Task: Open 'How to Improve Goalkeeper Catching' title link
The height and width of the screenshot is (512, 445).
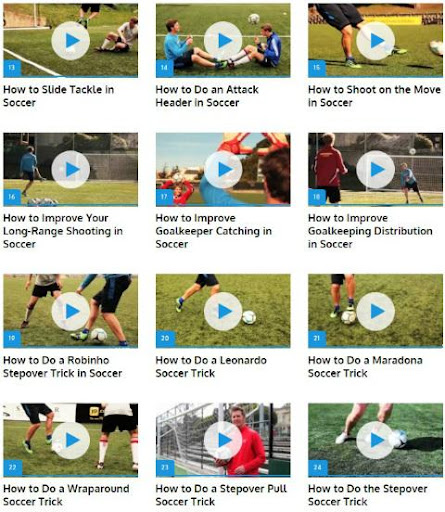Action: [213, 231]
